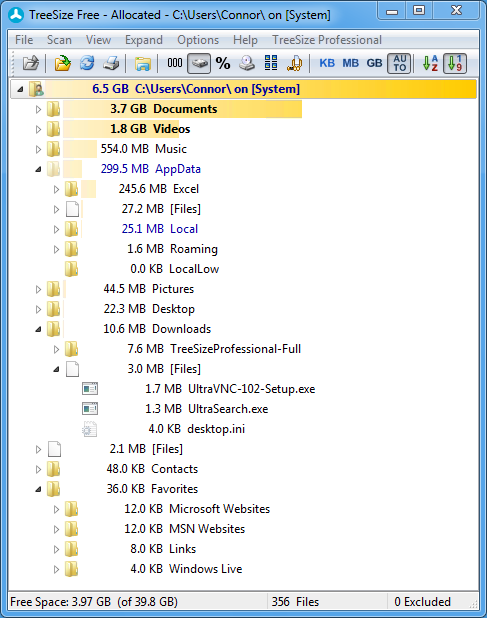This screenshot has height=618, width=487.
Task: Show sizes in GB unit button
Action: coord(374,63)
